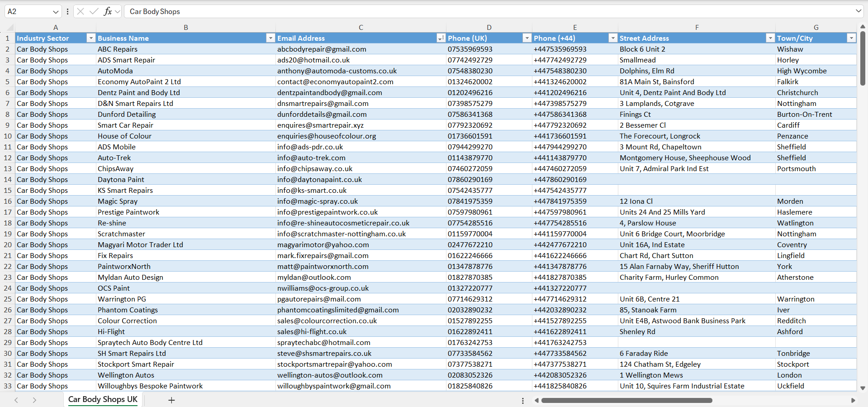Add a new sheet with plus icon
The image size is (868, 407).
171,400
